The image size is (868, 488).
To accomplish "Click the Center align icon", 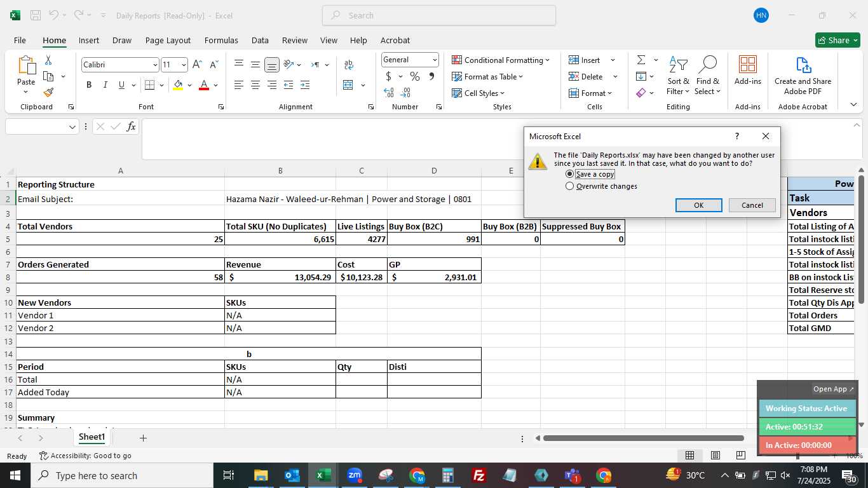I will tap(255, 85).
